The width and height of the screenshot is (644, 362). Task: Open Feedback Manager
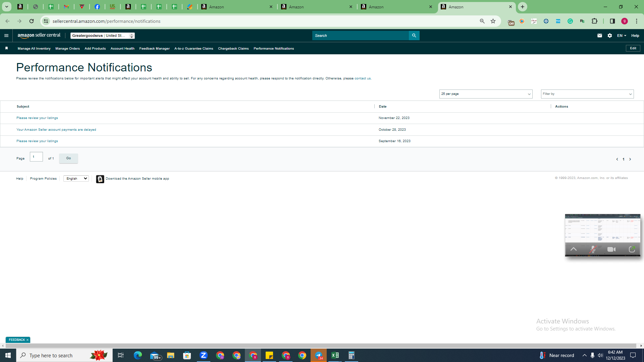154,49
